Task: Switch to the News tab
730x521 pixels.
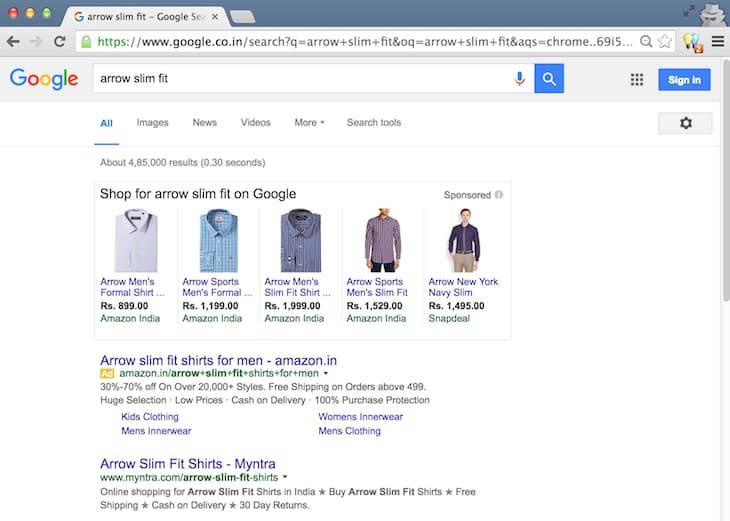Action: (205, 122)
